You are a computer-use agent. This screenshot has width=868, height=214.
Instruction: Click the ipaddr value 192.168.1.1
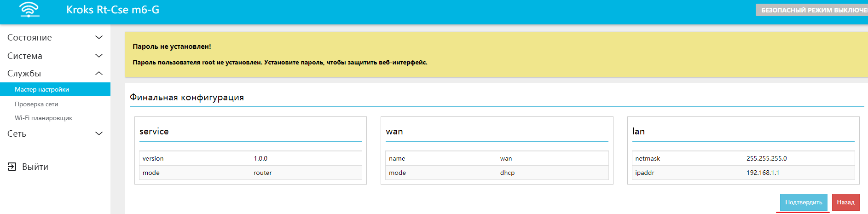click(x=763, y=173)
